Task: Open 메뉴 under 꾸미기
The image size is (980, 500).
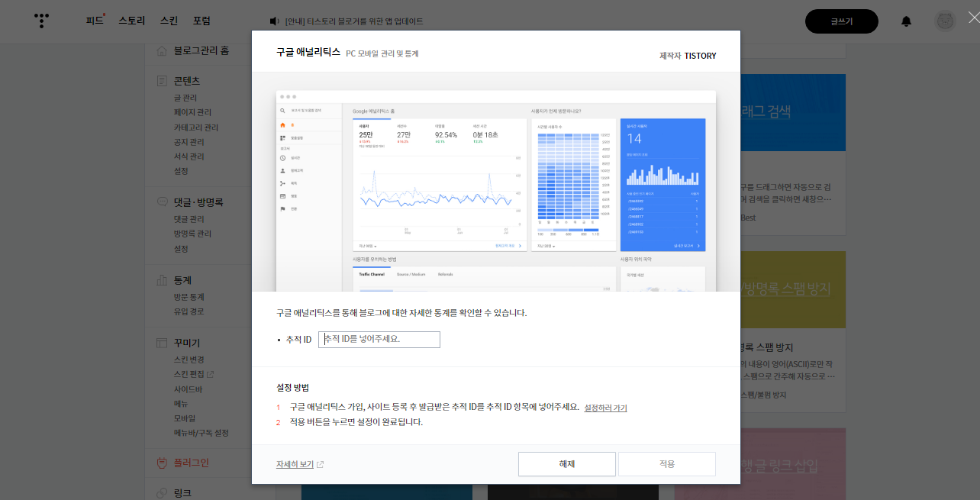Action: click(181, 403)
